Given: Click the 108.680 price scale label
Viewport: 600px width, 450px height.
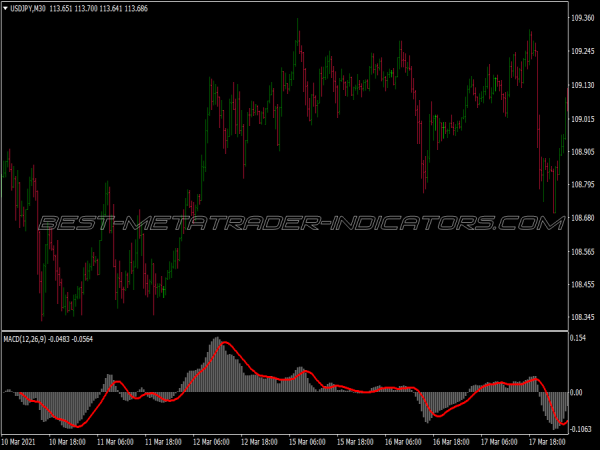Looking at the screenshot, I should (x=583, y=218).
